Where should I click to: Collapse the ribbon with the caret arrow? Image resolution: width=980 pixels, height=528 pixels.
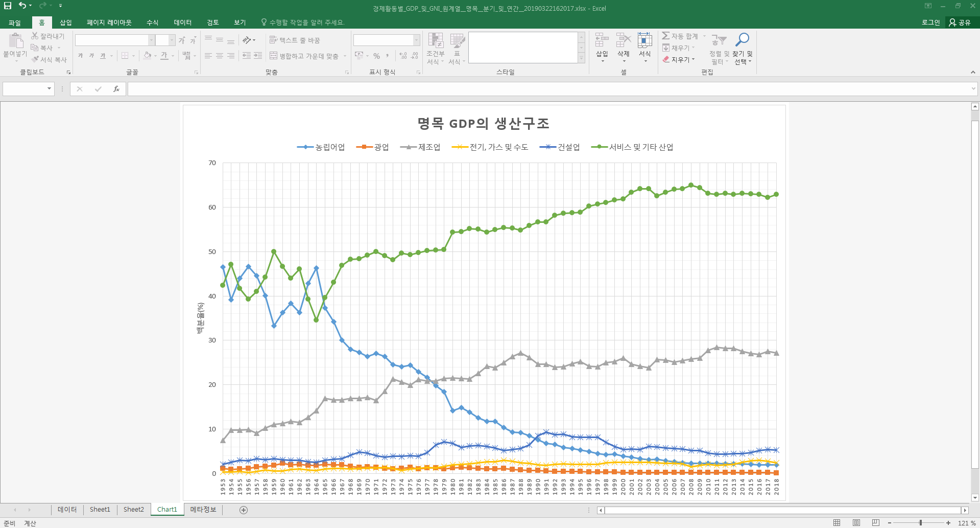(973, 72)
